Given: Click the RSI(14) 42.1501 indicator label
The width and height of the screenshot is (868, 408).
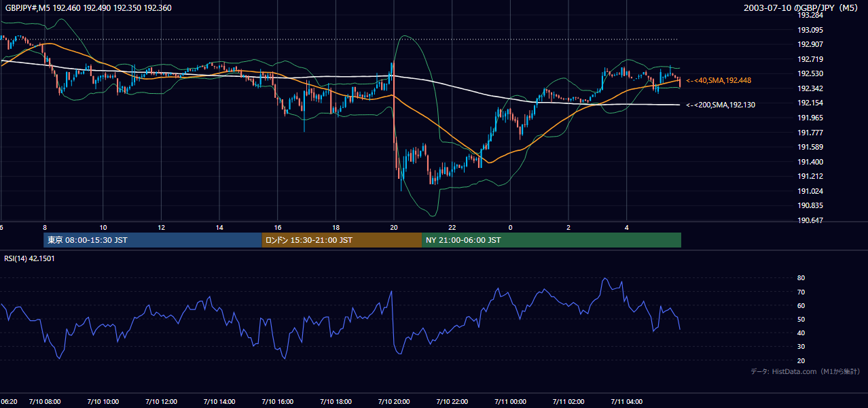Looking at the screenshot, I should [29, 258].
